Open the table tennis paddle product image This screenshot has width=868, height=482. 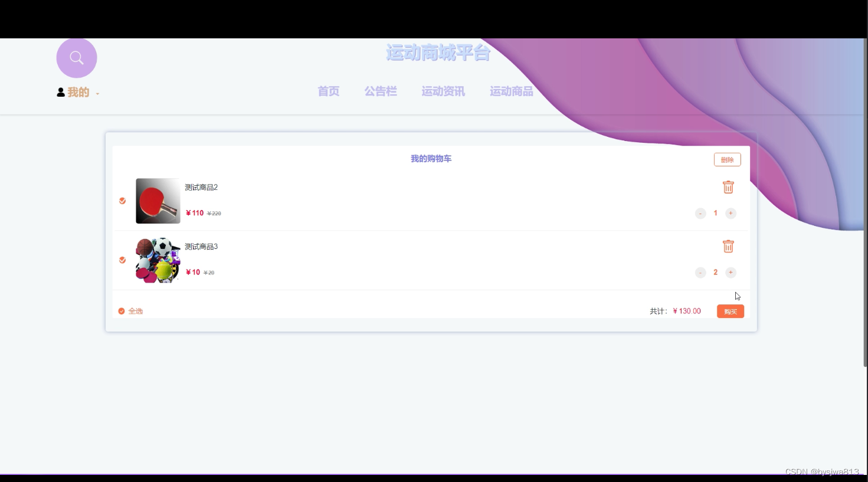click(158, 201)
